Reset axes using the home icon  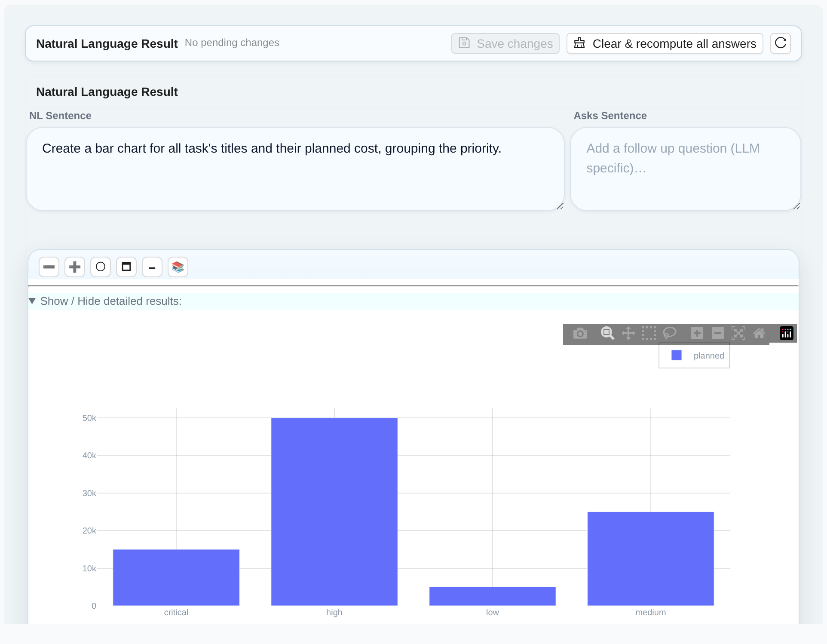click(x=759, y=334)
